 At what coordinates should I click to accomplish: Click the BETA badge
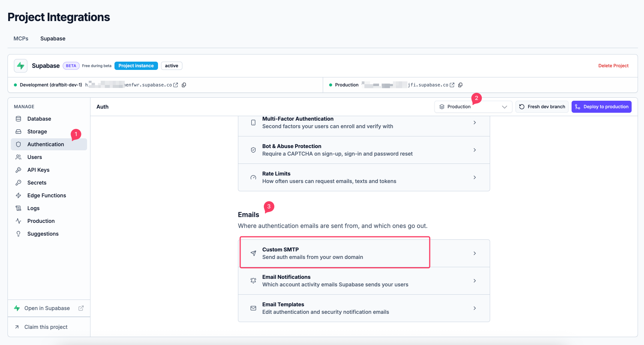click(71, 66)
